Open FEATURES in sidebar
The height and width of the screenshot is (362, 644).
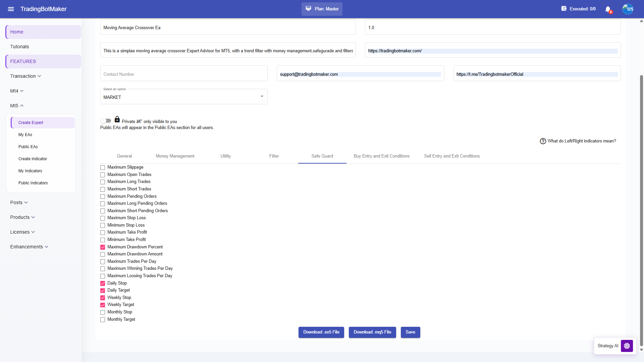click(43, 61)
